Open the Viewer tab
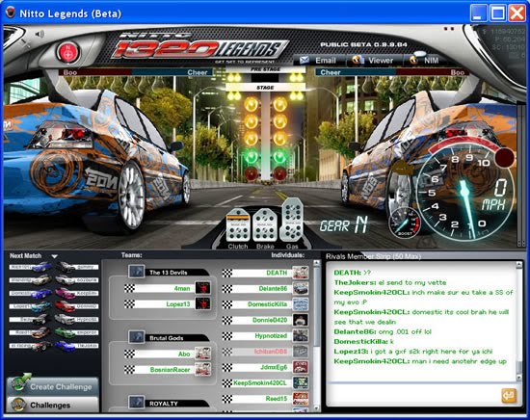The width and height of the screenshot is (530, 420). coord(374,60)
